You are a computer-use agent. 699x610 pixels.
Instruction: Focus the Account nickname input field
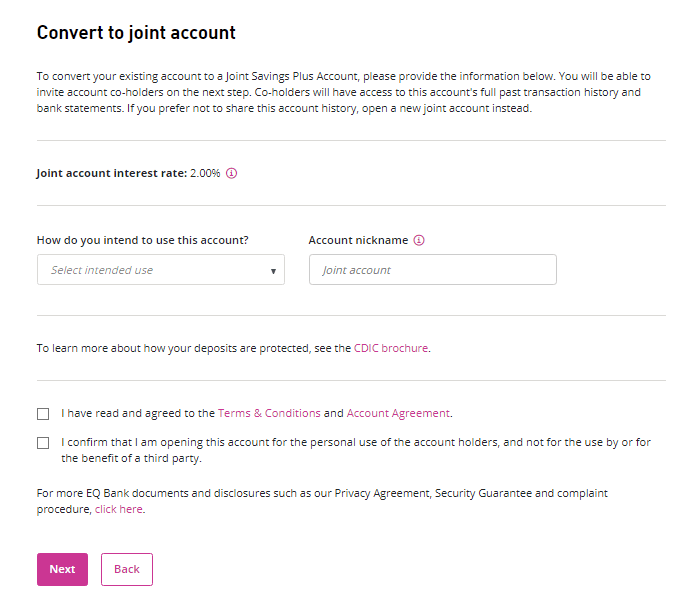pos(432,270)
